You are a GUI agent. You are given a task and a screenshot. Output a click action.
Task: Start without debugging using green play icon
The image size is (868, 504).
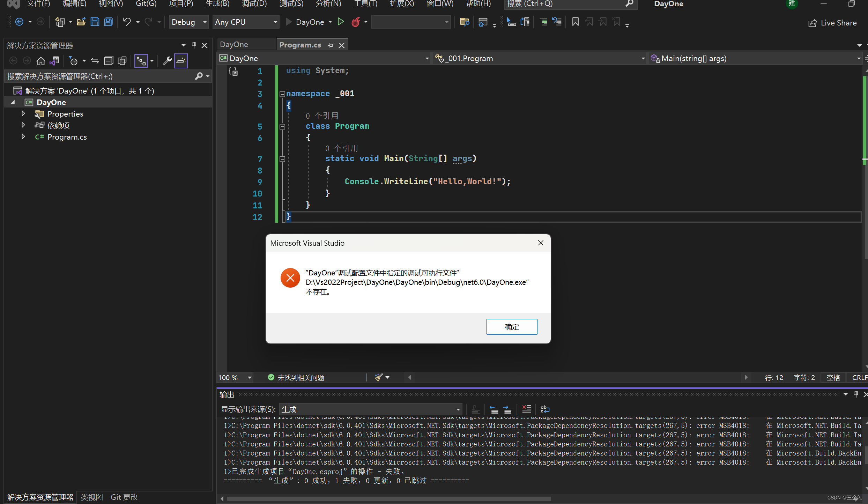point(341,22)
